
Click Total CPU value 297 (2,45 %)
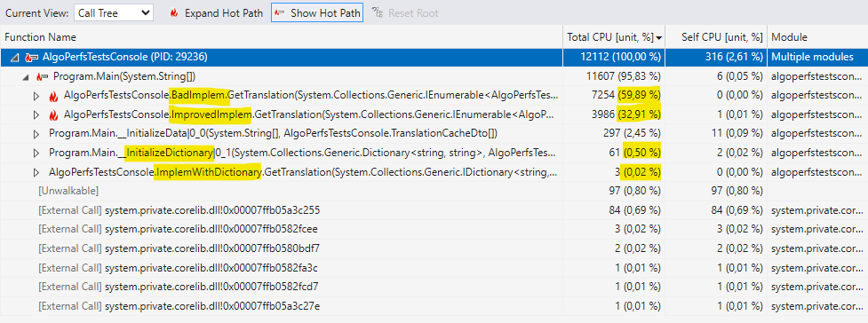click(633, 134)
